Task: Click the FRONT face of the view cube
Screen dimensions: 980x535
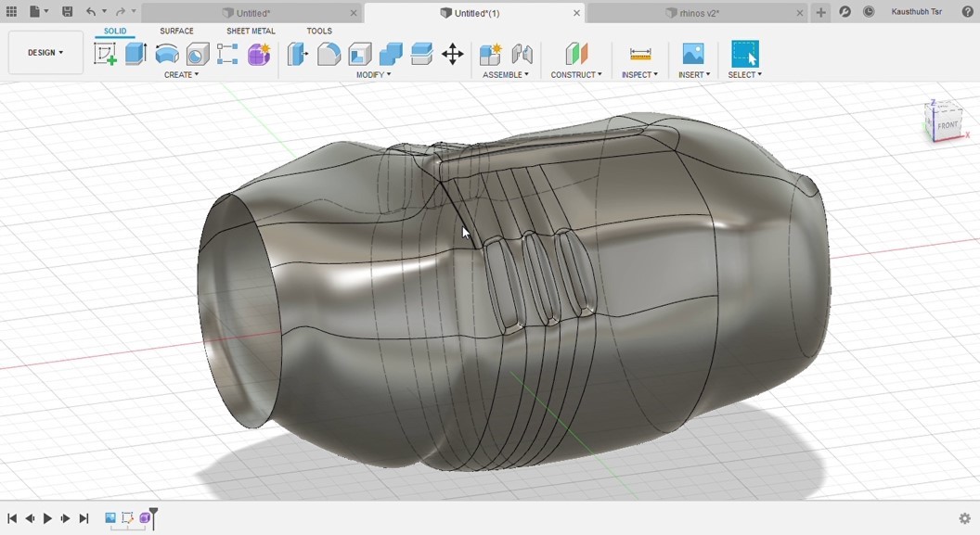Action: click(x=947, y=125)
